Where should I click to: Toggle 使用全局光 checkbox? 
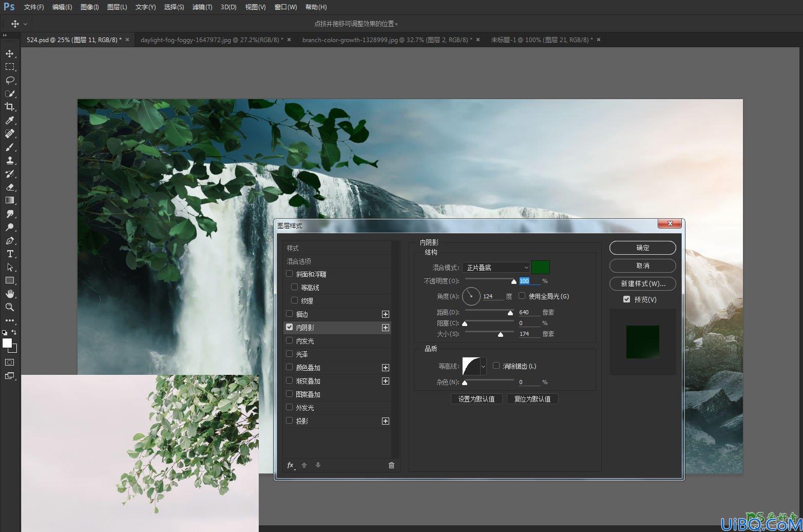point(522,296)
